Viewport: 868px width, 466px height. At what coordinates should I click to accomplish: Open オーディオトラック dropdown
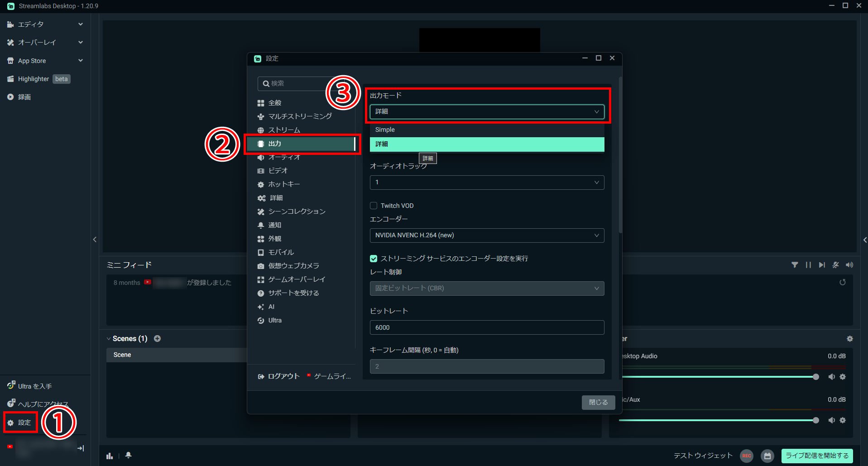point(487,183)
